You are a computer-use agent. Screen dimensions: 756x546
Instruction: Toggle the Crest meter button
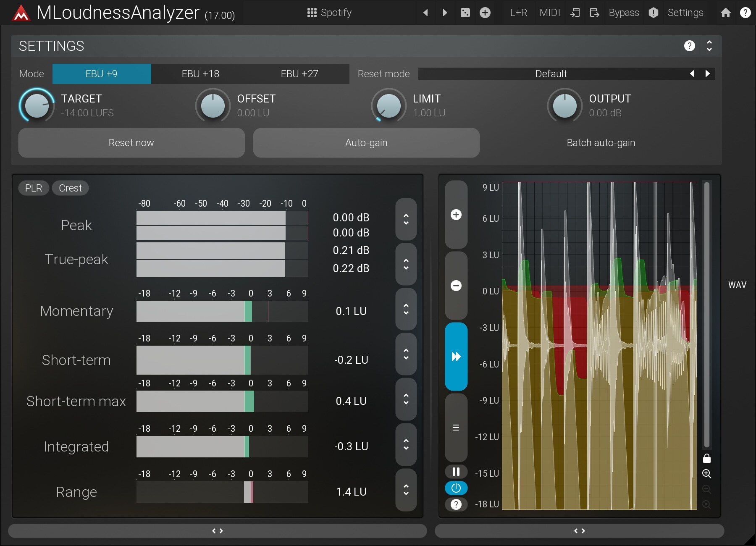pos(70,188)
